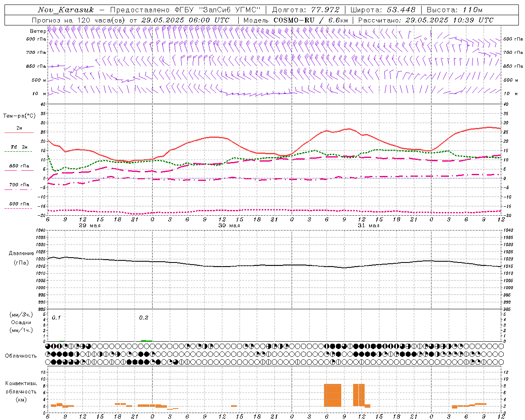Click the (км) unit of convective cloudiness
This screenshot has height=420, width=525.
21,399
